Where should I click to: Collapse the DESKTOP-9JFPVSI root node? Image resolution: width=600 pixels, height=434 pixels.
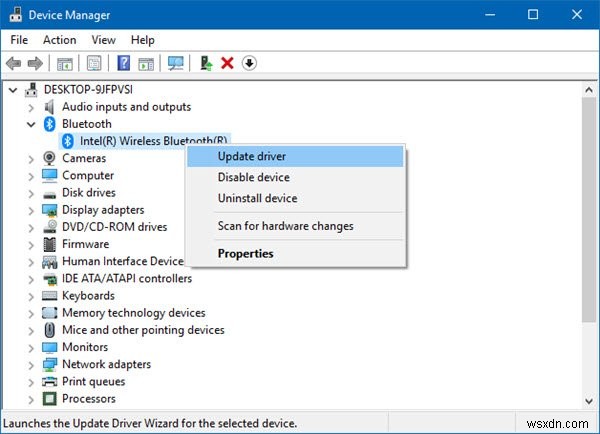click(x=13, y=90)
